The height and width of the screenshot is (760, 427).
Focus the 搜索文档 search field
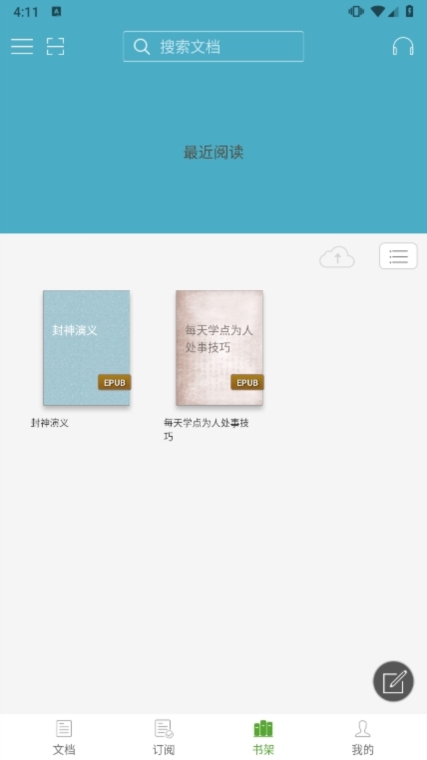pyautogui.click(x=213, y=47)
